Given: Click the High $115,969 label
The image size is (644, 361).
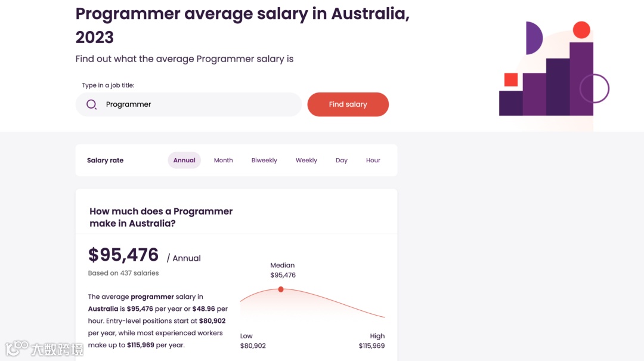Looking at the screenshot, I should tap(371, 341).
